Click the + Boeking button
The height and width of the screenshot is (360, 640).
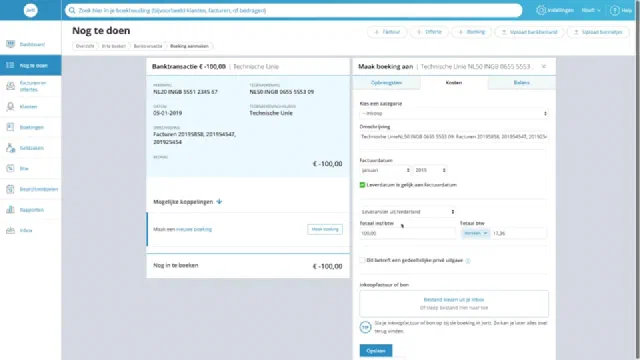(471, 32)
